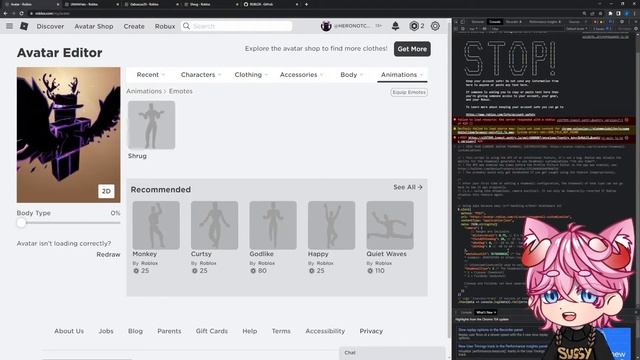Open the Chat bar

[392, 353]
